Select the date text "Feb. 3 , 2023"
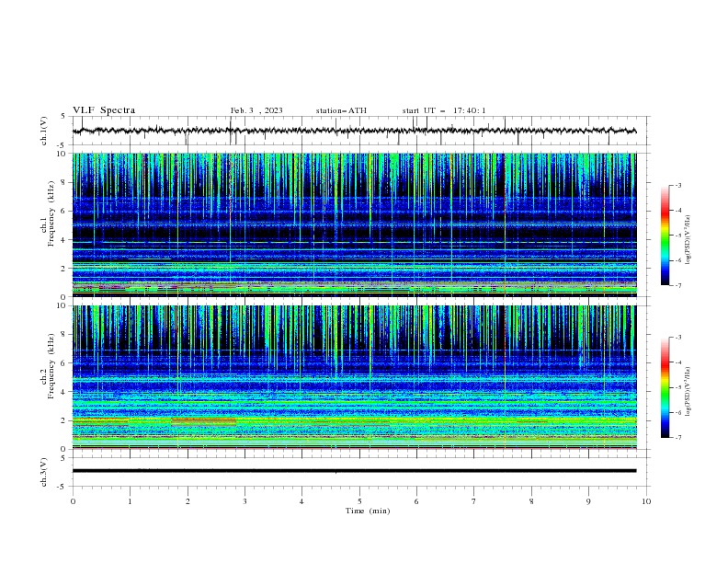 coord(256,110)
